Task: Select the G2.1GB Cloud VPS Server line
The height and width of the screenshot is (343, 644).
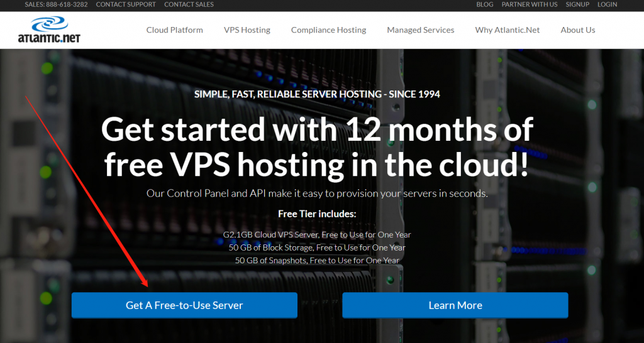Action: click(x=317, y=235)
